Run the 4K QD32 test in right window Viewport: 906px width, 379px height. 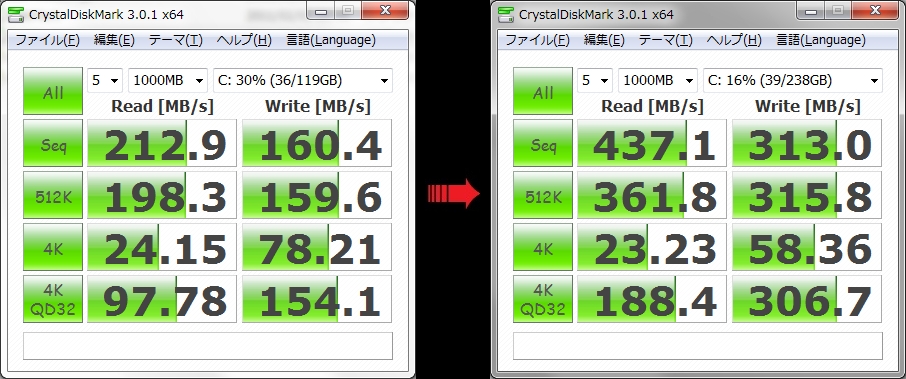543,299
